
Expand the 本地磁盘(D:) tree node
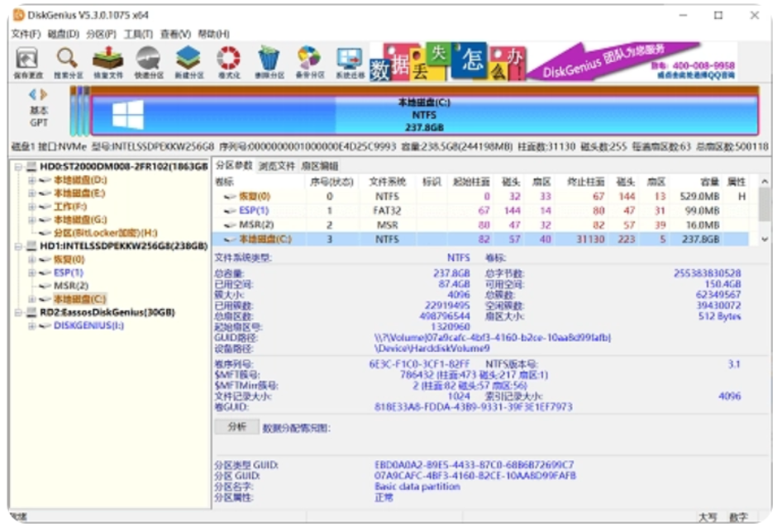pos(31,180)
